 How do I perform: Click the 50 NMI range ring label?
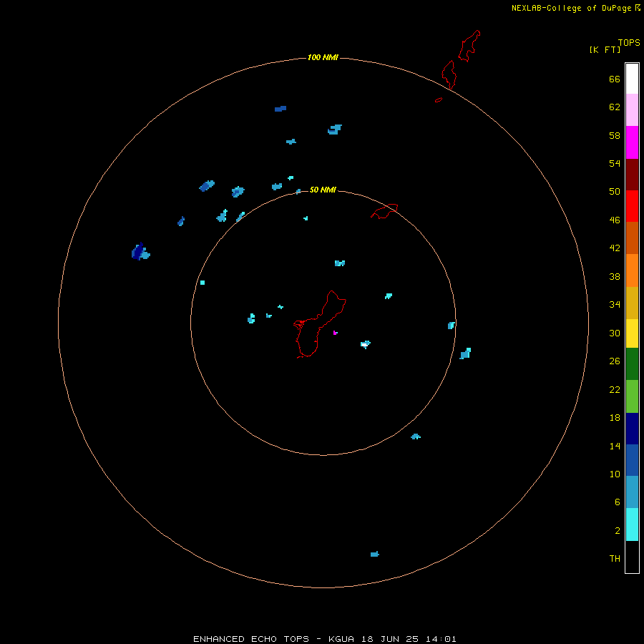[x=323, y=190]
